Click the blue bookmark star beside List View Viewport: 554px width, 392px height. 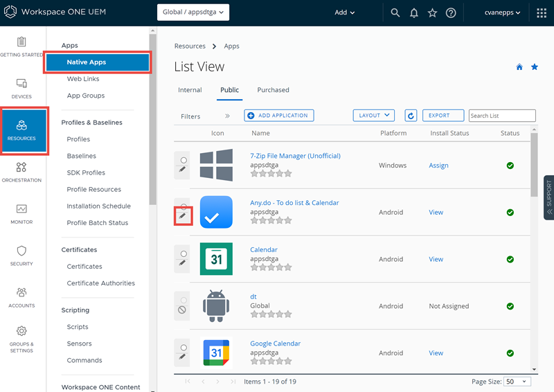tap(534, 66)
